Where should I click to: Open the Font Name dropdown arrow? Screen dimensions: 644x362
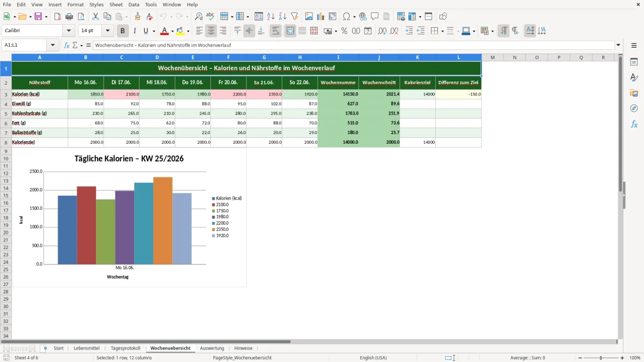pos(69,31)
